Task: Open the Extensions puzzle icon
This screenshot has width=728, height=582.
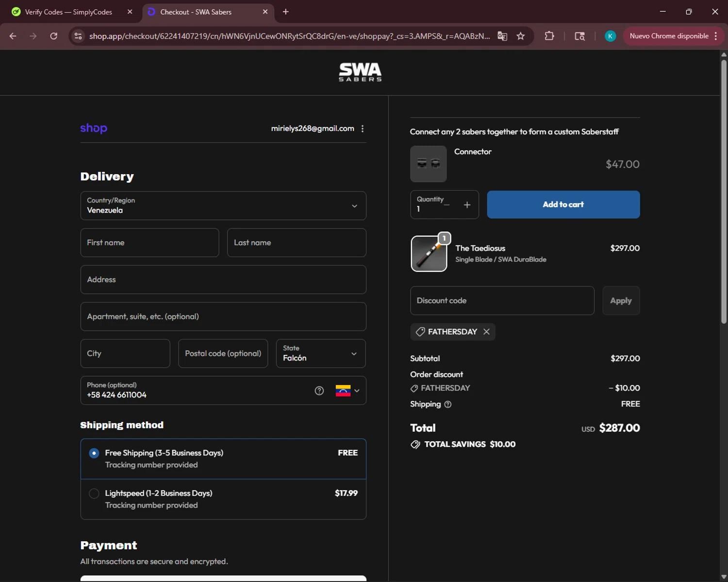Action: [549, 36]
